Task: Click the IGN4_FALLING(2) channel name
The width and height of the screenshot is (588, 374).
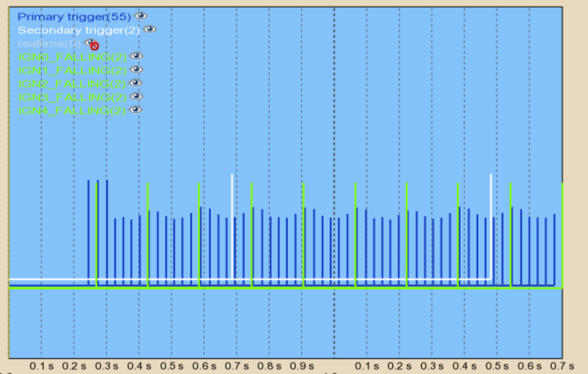Action: coord(72,110)
